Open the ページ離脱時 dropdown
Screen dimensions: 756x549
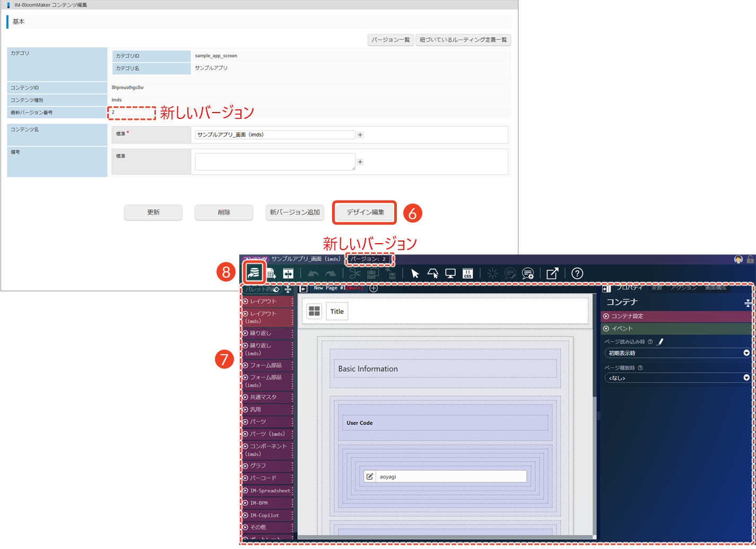[x=677, y=378]
